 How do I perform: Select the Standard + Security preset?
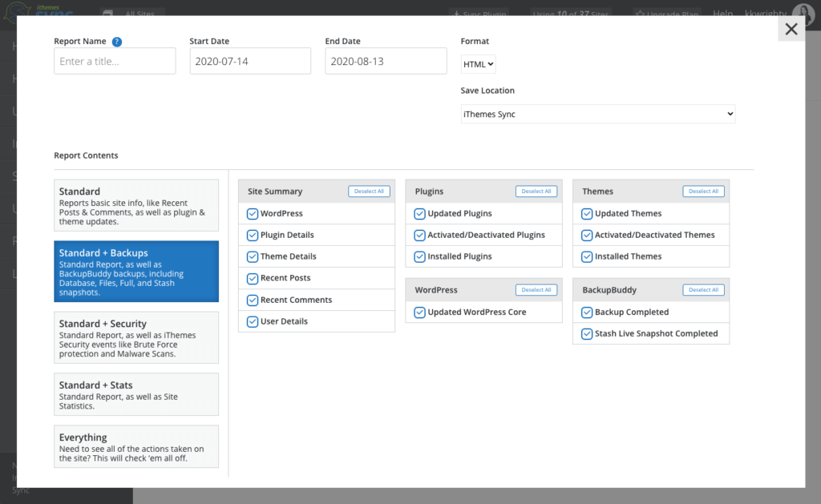(136, 337)
